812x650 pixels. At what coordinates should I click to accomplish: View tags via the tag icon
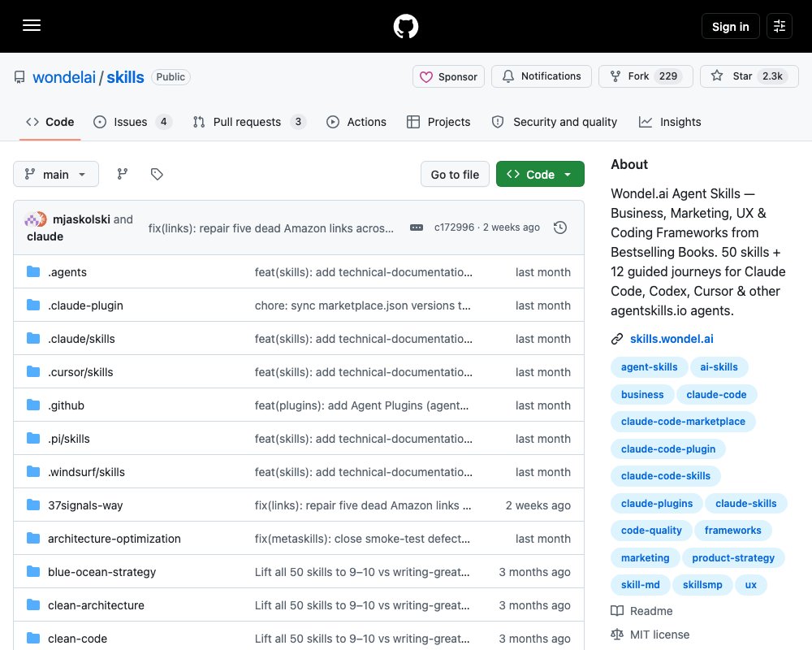pyautogui.click(x=157, y=174)
